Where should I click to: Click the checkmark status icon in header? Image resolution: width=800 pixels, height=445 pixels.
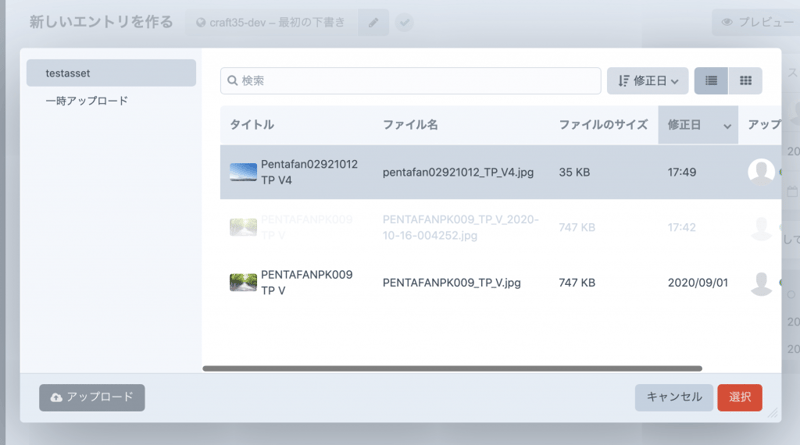coord(404,22)
